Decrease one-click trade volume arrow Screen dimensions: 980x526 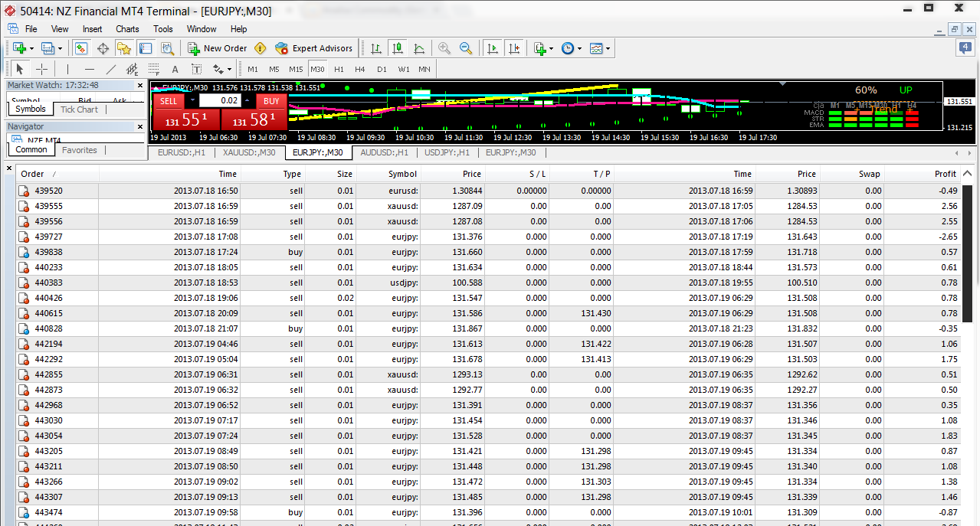point(192,100)
